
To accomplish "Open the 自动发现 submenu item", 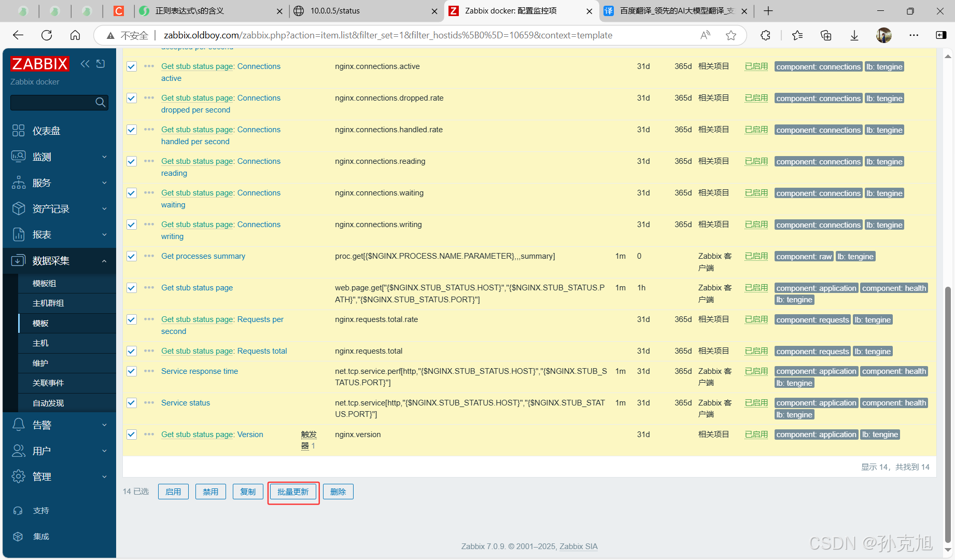I will pyautogui.click(x=67, y=403).
